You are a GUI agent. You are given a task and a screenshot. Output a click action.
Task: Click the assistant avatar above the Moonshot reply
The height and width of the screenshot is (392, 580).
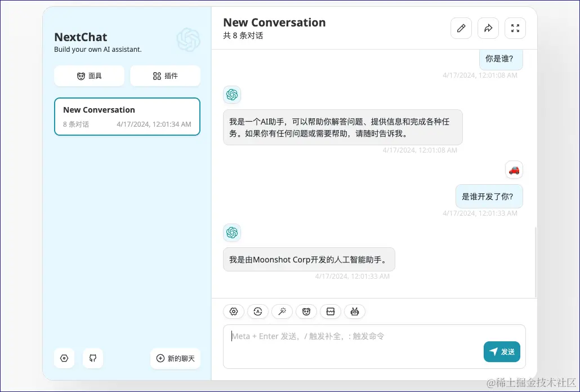pos(232,233)
